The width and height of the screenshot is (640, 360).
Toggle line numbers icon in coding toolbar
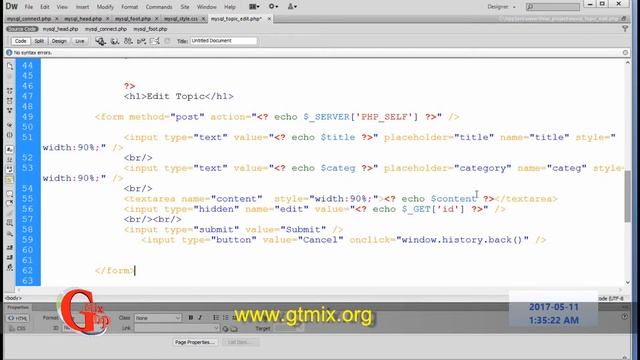[x=10, y=149]
